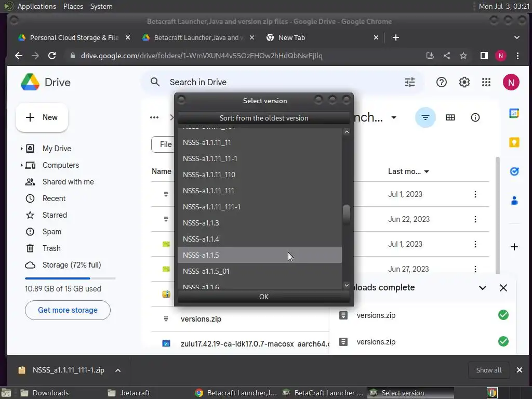532x399 pixels.
Task: Open folder name dropdown arrow
Action: 394,118
